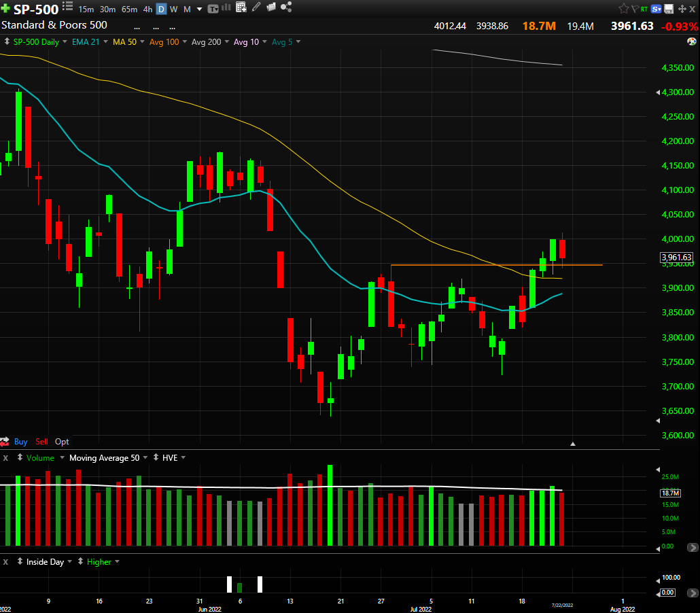This screenshot has width=700, height=613.
Task: Click the reorder arrows beside Higher
Action: 80,561
